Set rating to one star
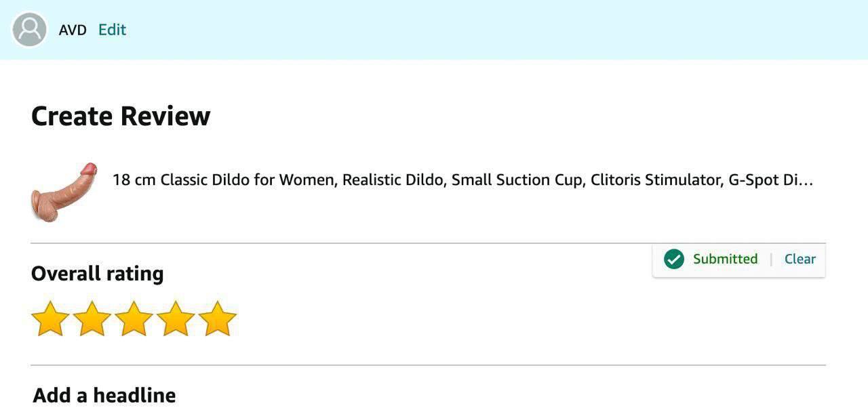The height and width of the screenshot is (412, 868). pos(50,319)
